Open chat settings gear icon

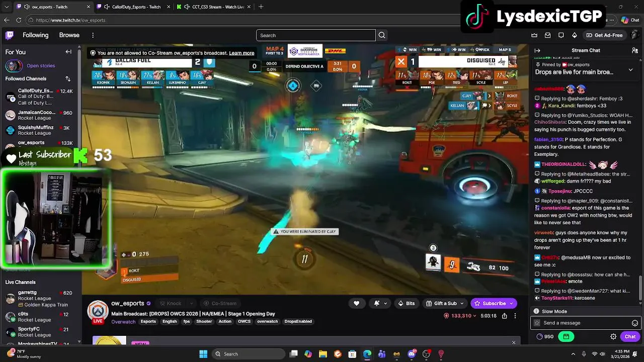(613, 337)
